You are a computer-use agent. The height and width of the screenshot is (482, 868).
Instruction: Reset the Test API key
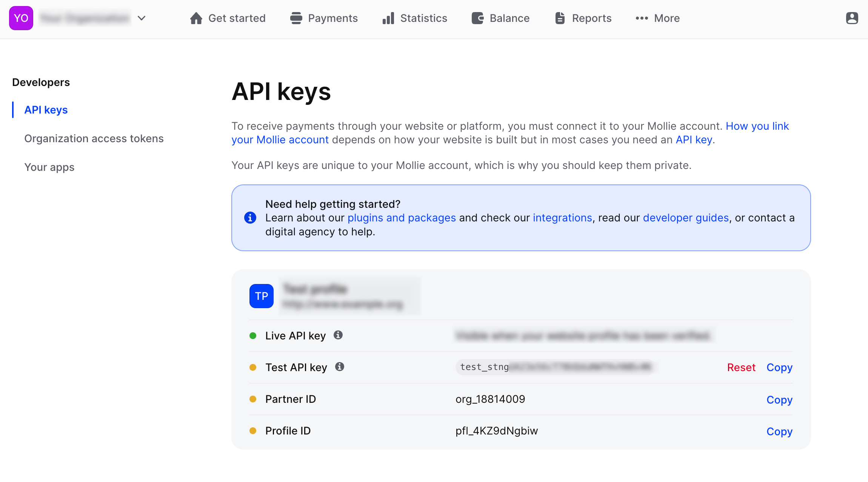(x=741, y=367)
